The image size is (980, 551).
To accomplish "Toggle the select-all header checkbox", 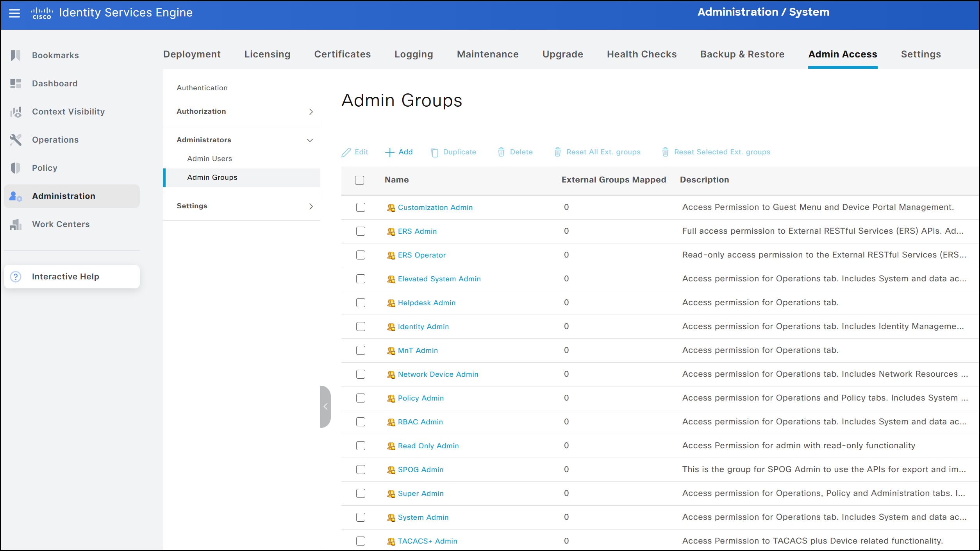I will pos(359,180).
